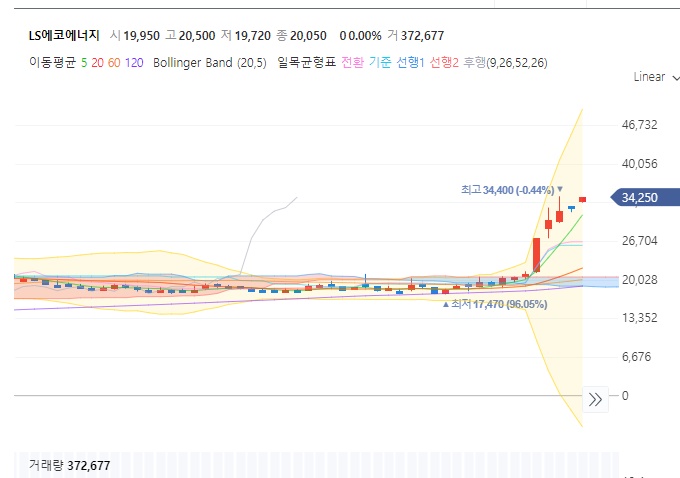This screenshot has width=680, height=478.
Task: Click the 전환 line legend
Action: 353,62
